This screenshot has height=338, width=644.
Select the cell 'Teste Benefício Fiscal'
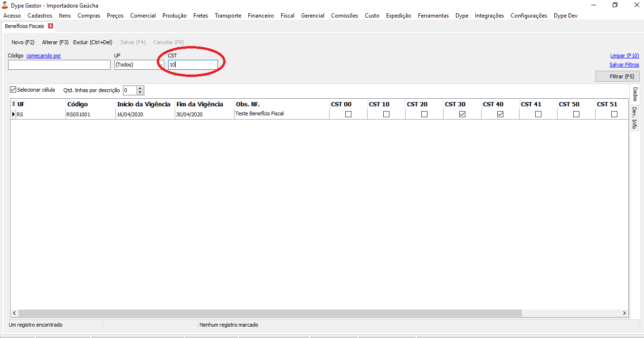pyautogui.click(x=281, y=114)
